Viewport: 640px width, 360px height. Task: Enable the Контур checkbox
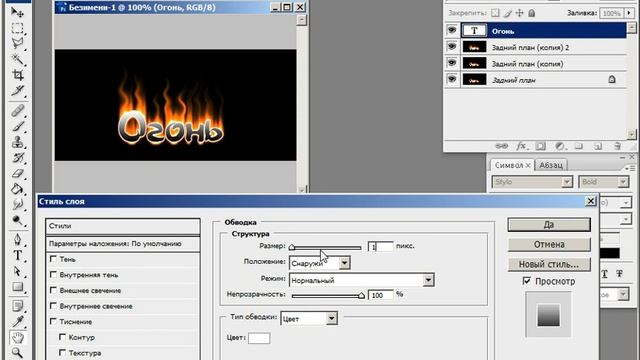click(x=62, y=337)
